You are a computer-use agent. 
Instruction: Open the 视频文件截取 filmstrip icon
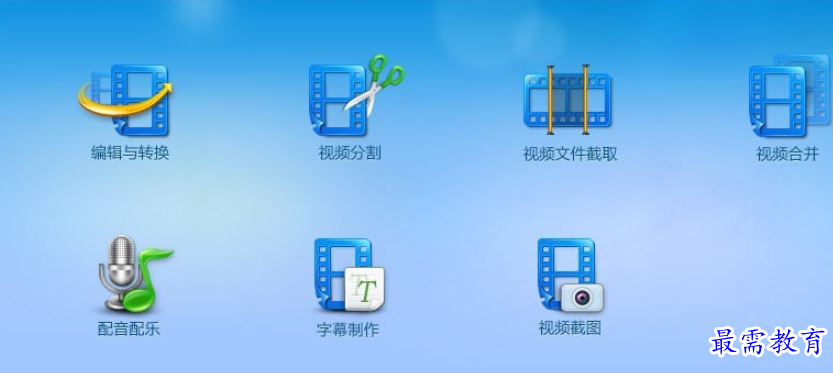pyautogui.click(x=567, y=100)
